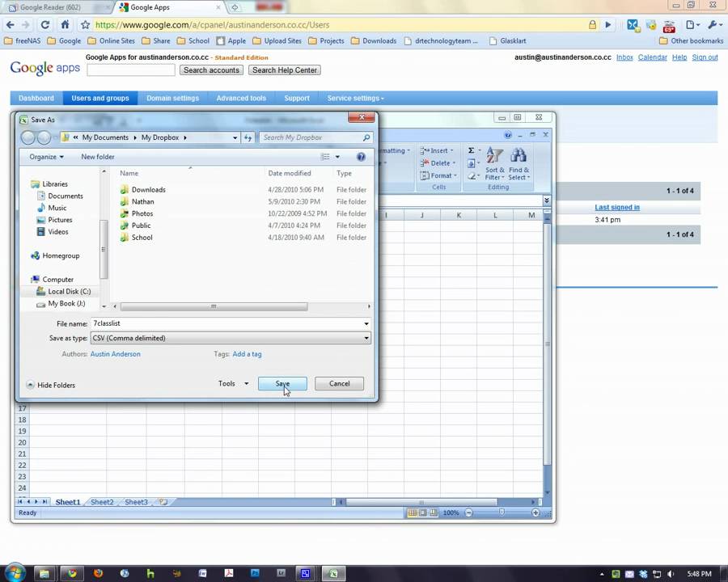
Task: Open the Service settings menu
Action: 355,98
